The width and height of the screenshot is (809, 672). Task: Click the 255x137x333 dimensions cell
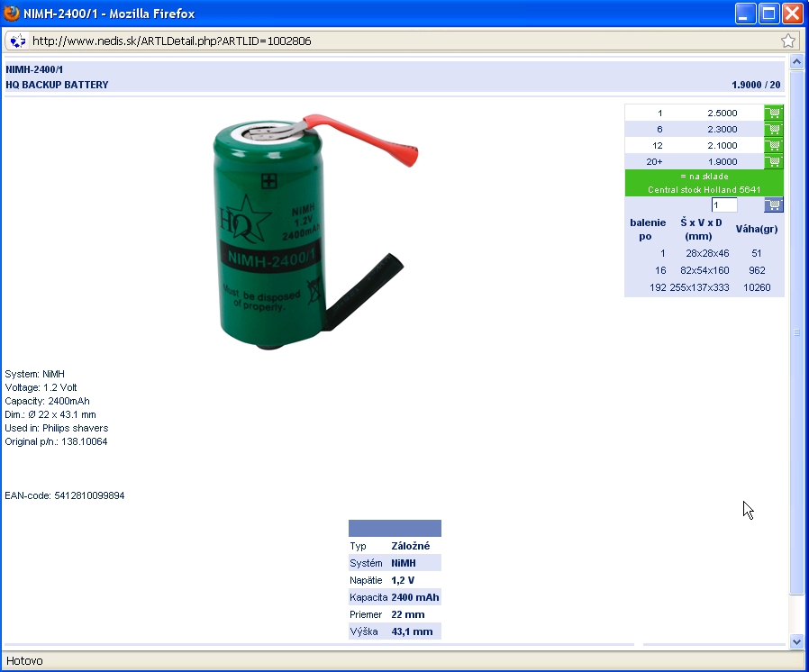coord(700,287)
